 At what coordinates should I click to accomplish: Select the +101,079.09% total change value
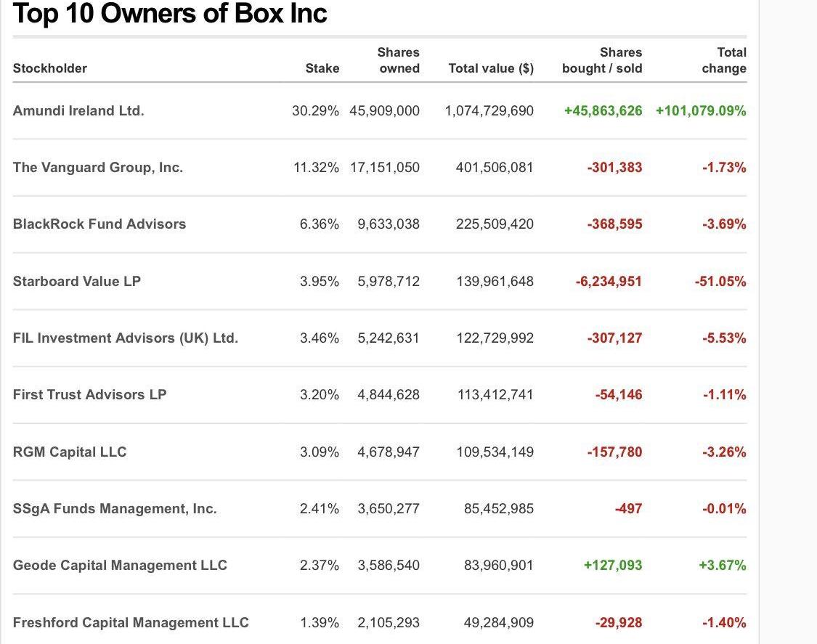(701, 111)
